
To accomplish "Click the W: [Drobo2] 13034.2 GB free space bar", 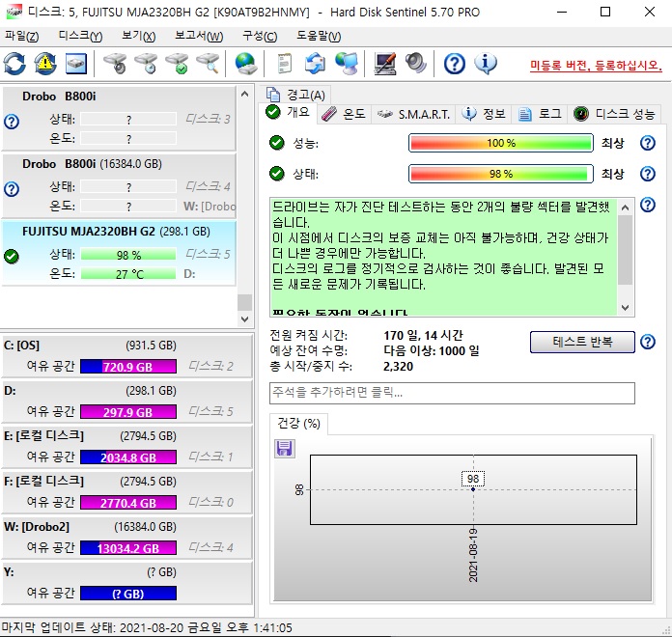I will coord(128,548).
